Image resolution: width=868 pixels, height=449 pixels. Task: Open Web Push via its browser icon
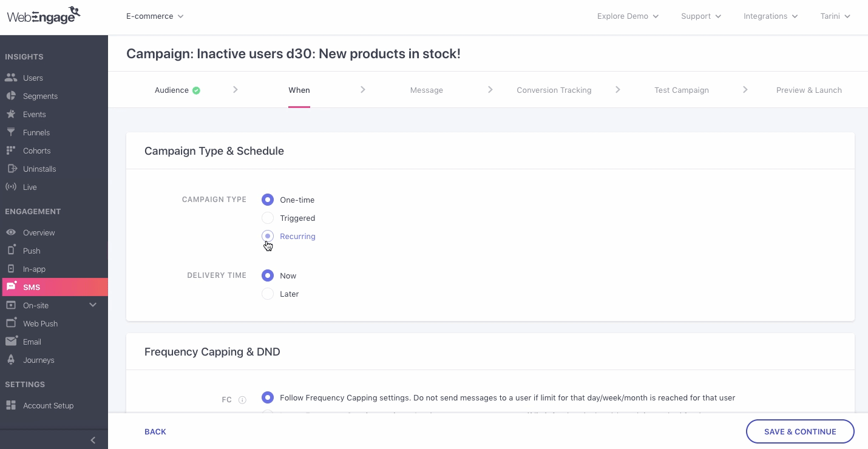pyautogui.click(x=11, y=323)
